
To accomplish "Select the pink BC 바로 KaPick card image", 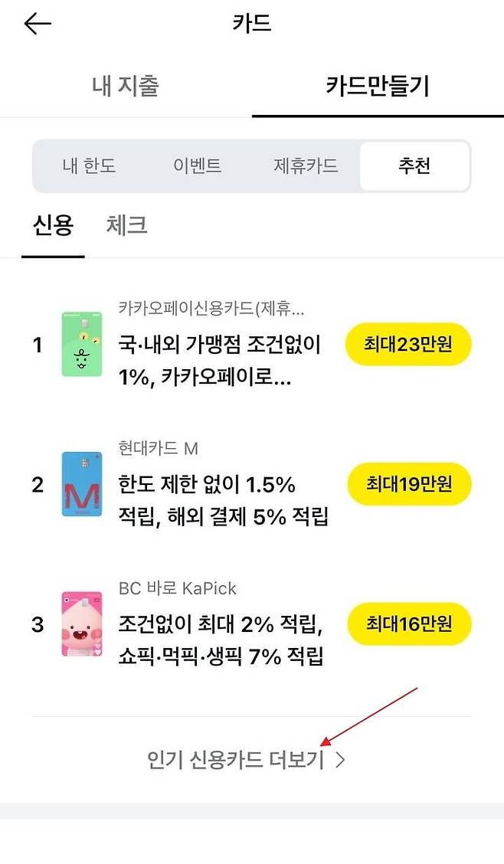I will [x=81, y=623].
